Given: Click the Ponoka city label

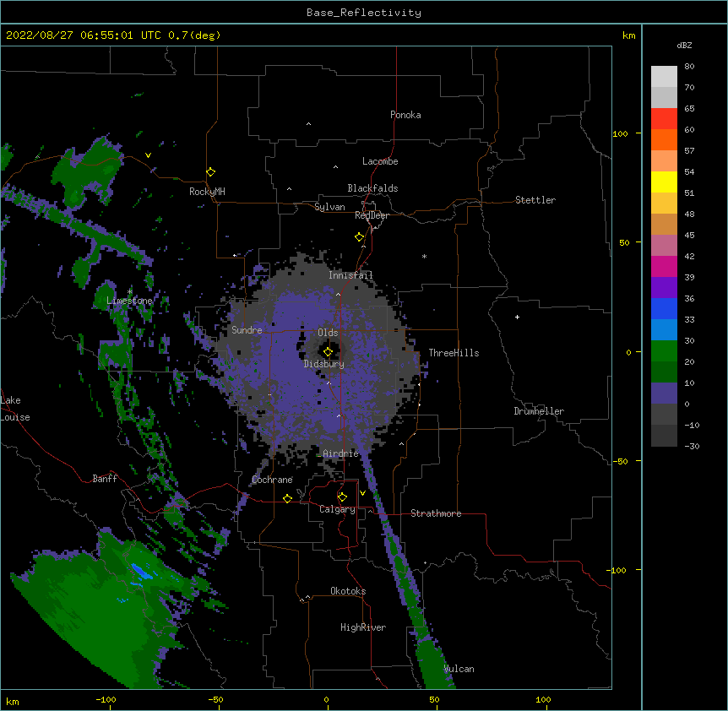Looking at the screenshot, I should (405, 115).
